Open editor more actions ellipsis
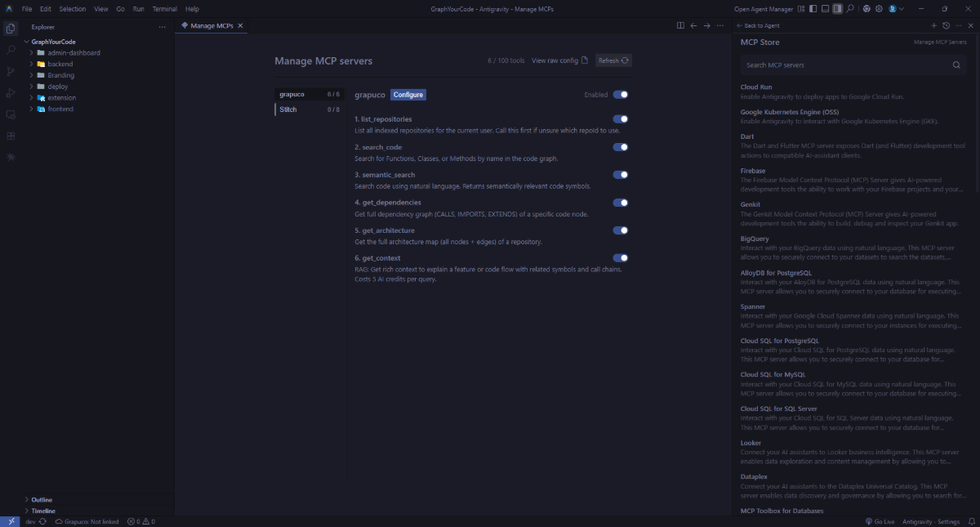Screen dimensions: 980x527 (x=719, y=25)
